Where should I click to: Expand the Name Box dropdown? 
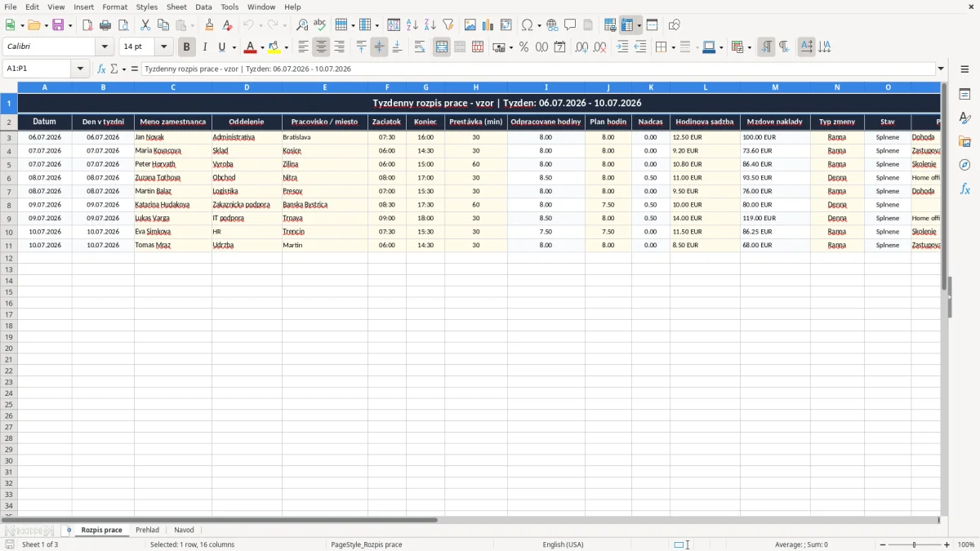[x=81, y=69]
